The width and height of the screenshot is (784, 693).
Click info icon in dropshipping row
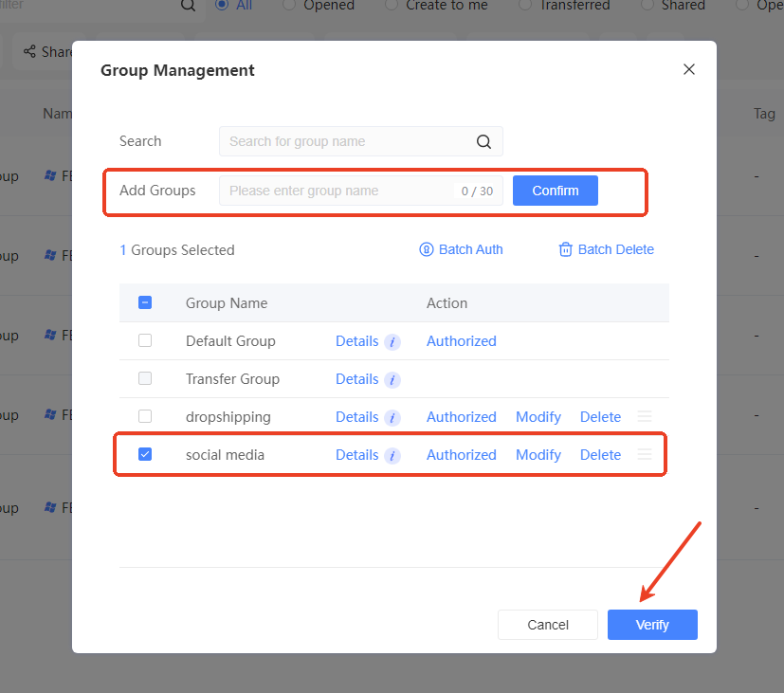(392, 418)
